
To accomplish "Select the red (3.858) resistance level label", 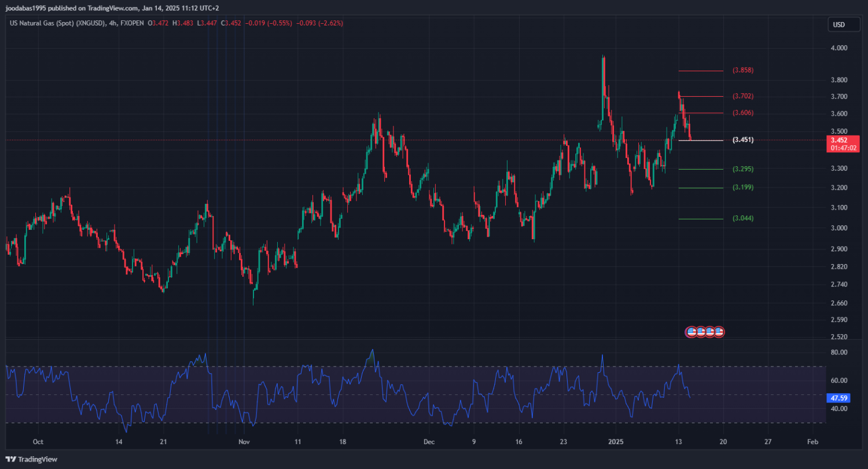I will [743, 70].
